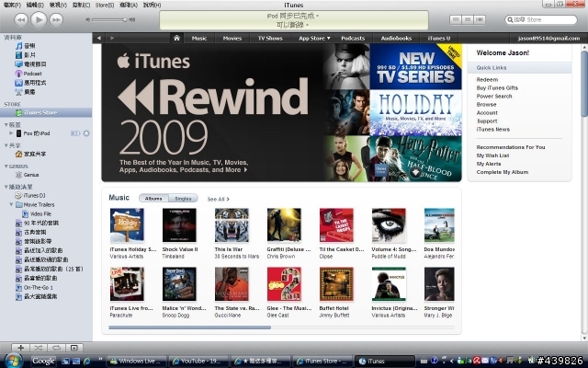Click Buy iTunes Gifts link
The height and width of the screenshot is (368, 588).
[x=497, y=88]
